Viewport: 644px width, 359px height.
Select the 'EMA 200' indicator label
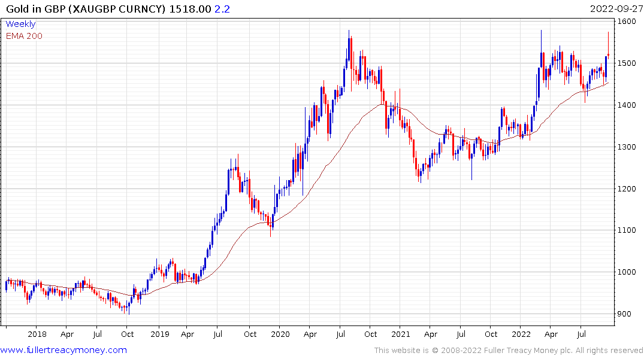pyautogui.click(x=24, y=36)
